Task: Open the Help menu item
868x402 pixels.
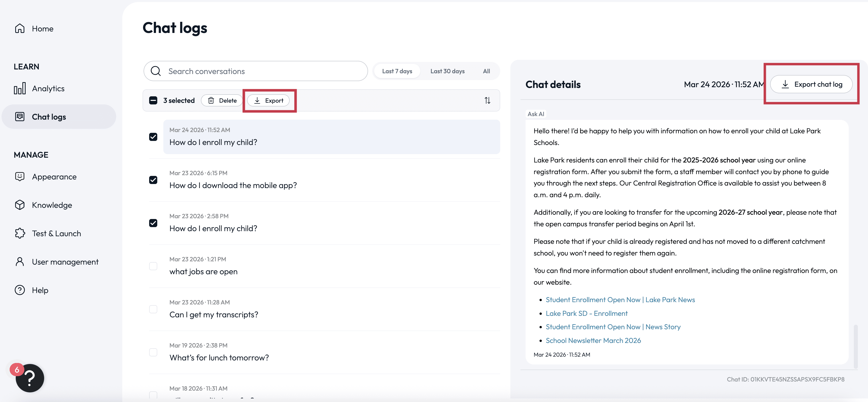Action: pyautogui.click(x=59, y=290)
